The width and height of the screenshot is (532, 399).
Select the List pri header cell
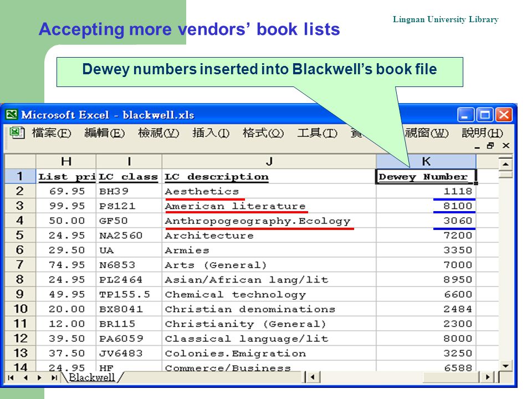pyautogui.click(x=66, y=176)
